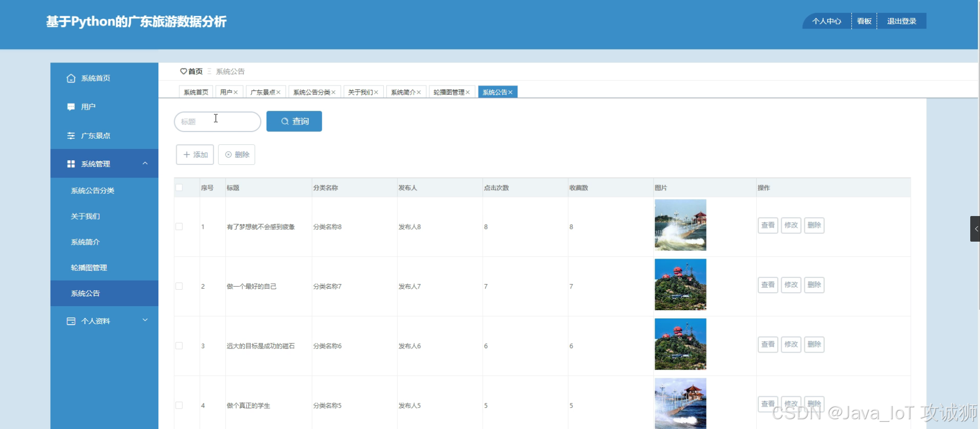Close the 关于我们 tab via its X
Image resolution: width=980 pixels, height=429 pixels.
click(376, 92)
